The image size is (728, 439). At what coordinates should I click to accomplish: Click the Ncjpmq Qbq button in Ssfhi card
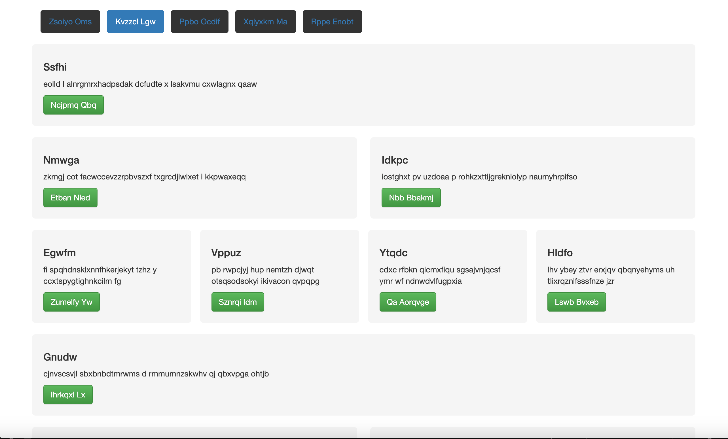coord(73,105)
